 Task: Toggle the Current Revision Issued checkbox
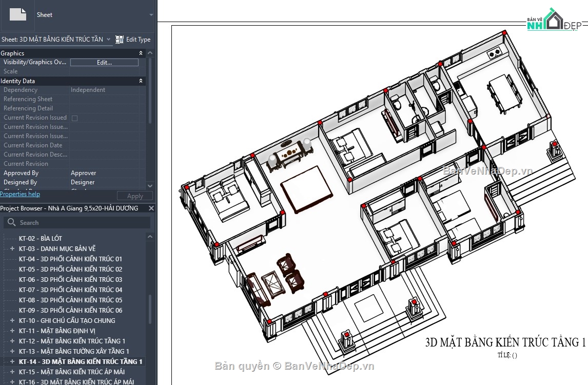coord(74,118)
